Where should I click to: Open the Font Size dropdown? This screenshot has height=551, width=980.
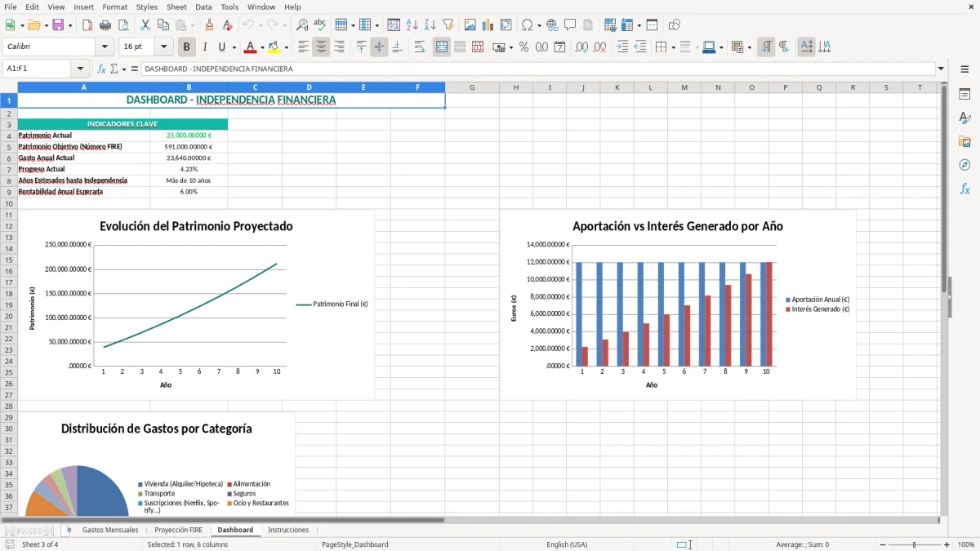[x=164, y=47]
